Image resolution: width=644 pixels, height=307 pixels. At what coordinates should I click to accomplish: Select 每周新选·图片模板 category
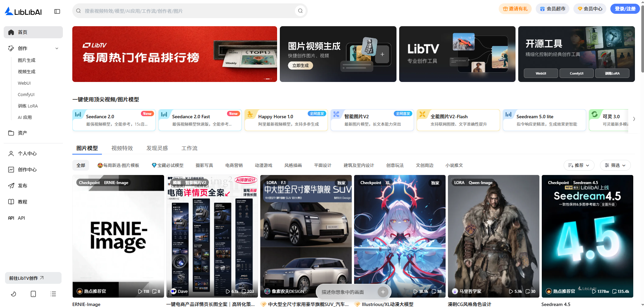pos(118,165)
